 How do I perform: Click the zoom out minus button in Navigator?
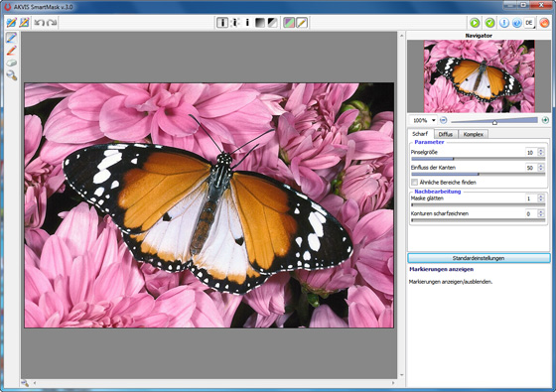[x=443, y=120]
